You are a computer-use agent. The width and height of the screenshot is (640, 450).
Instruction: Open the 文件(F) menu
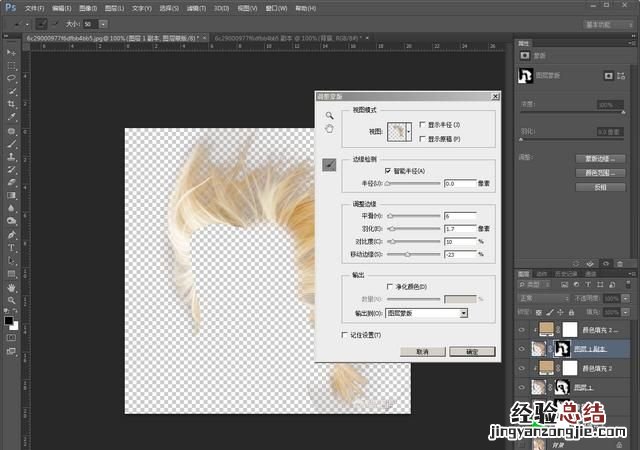[34, 8]
